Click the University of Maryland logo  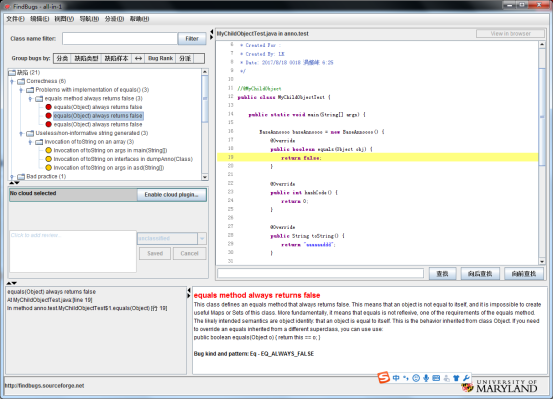pyautogui.click(x=499, y=386)
